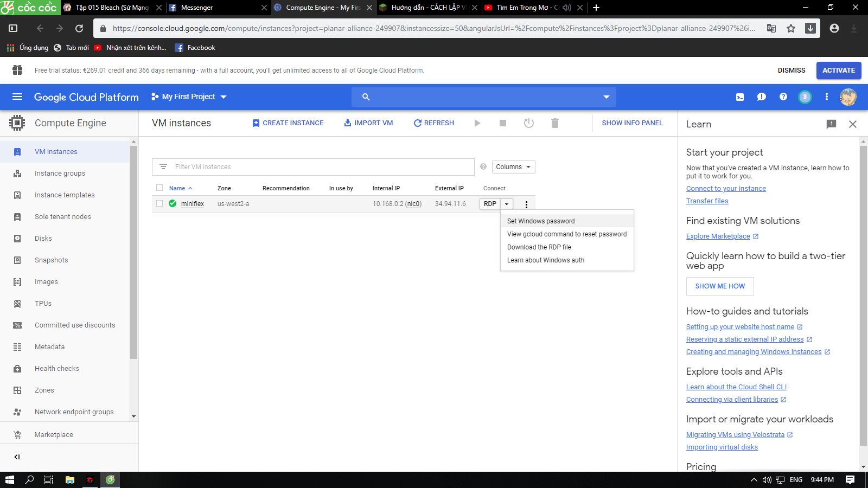Start the selected VM with play icon
868x488 pixels.
477,123
